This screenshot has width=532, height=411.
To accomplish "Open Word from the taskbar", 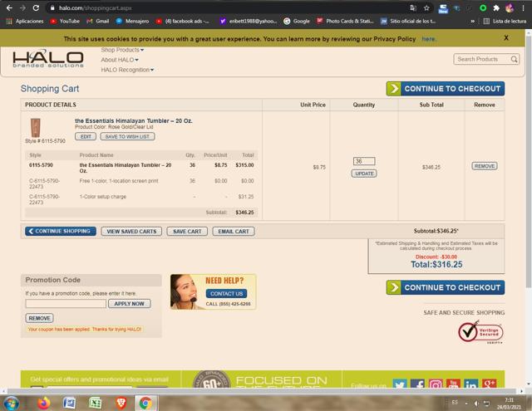I will [69, 404].
